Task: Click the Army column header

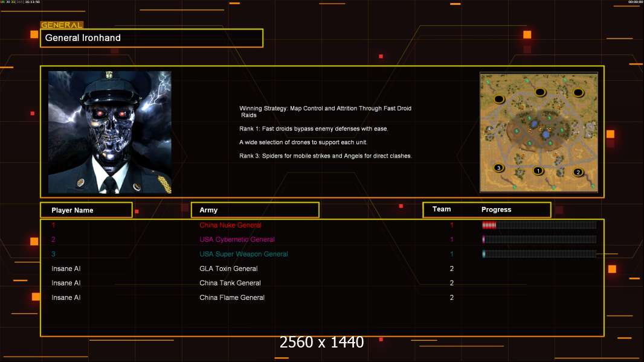Action: coord(255,210)
